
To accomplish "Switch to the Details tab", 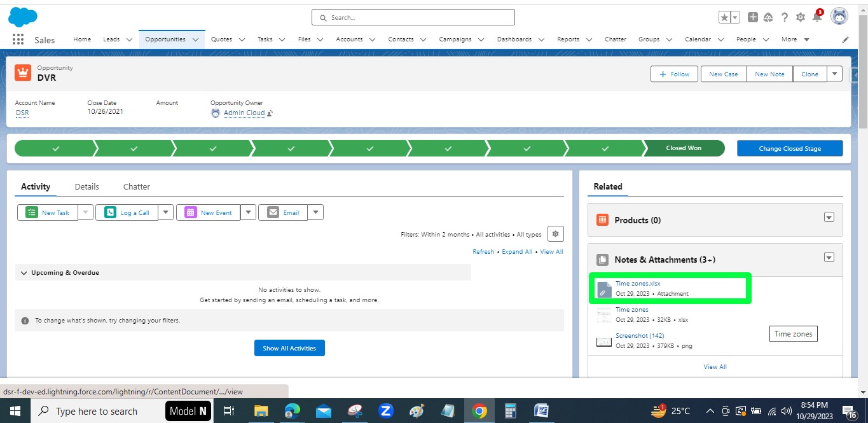I will point(87,186).
